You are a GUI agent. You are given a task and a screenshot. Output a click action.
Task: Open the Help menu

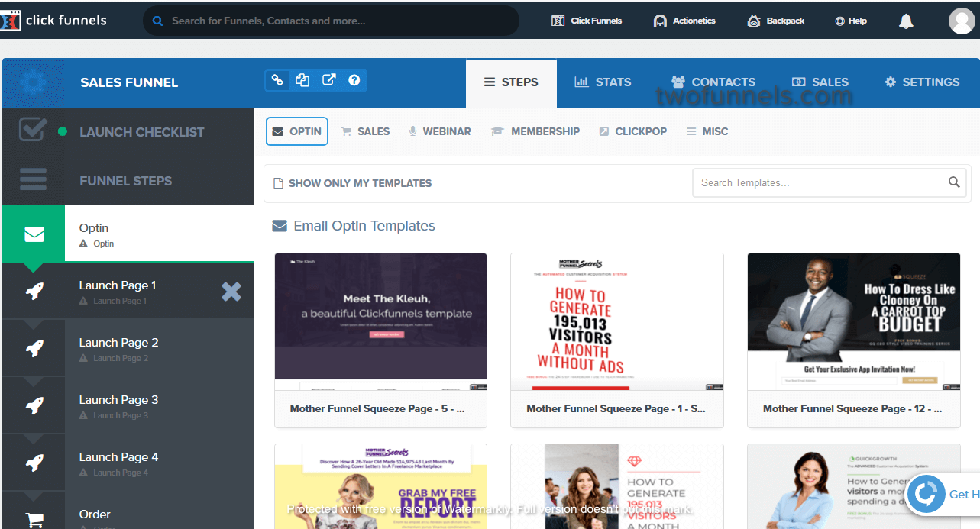[x=850, y=21]
